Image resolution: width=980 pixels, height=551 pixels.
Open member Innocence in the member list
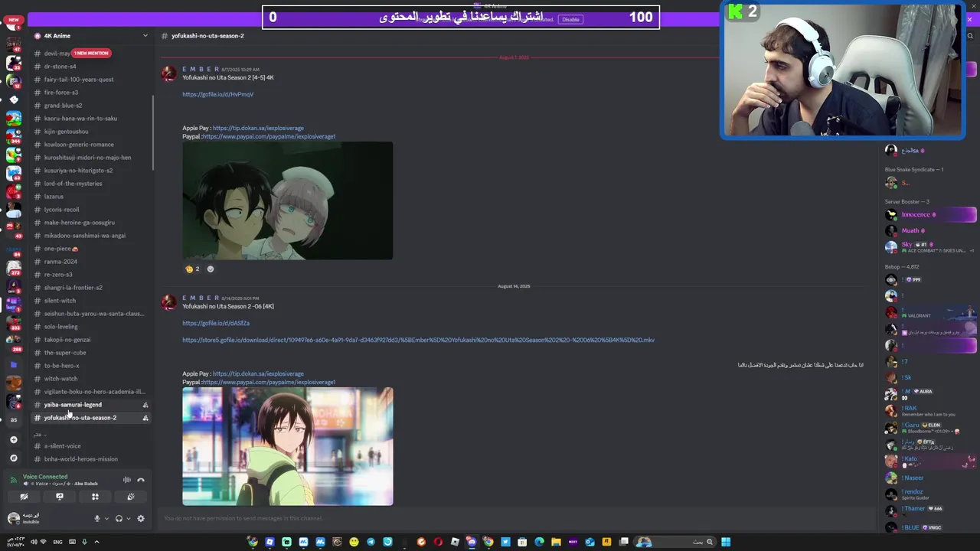click(x=930, y=215)
